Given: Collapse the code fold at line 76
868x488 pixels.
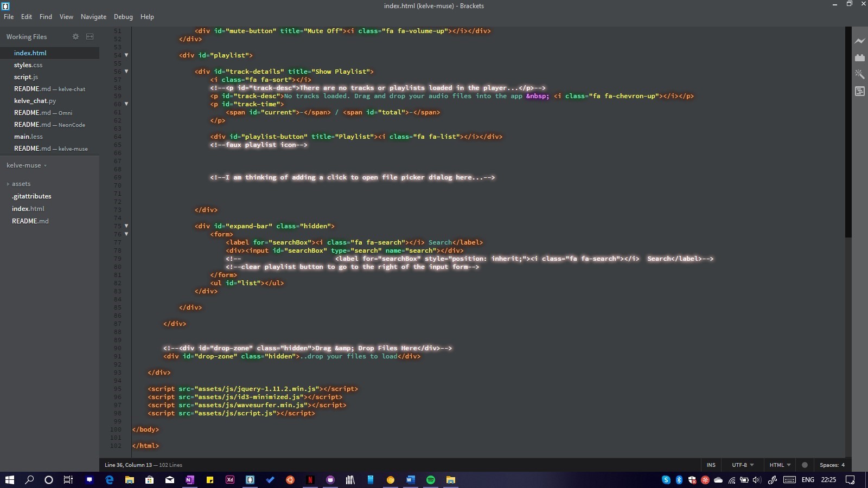Looking at the screenshot, I should click(126, 234).
